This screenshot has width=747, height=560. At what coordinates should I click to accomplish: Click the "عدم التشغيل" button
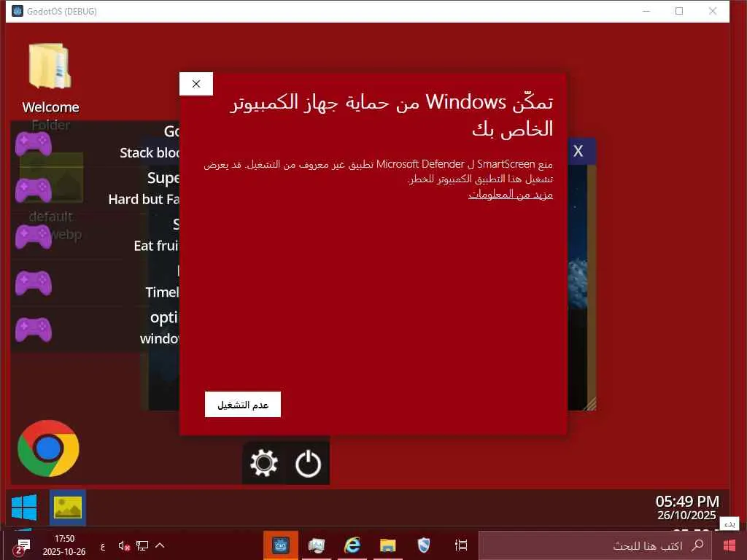[x=243, y=404]
